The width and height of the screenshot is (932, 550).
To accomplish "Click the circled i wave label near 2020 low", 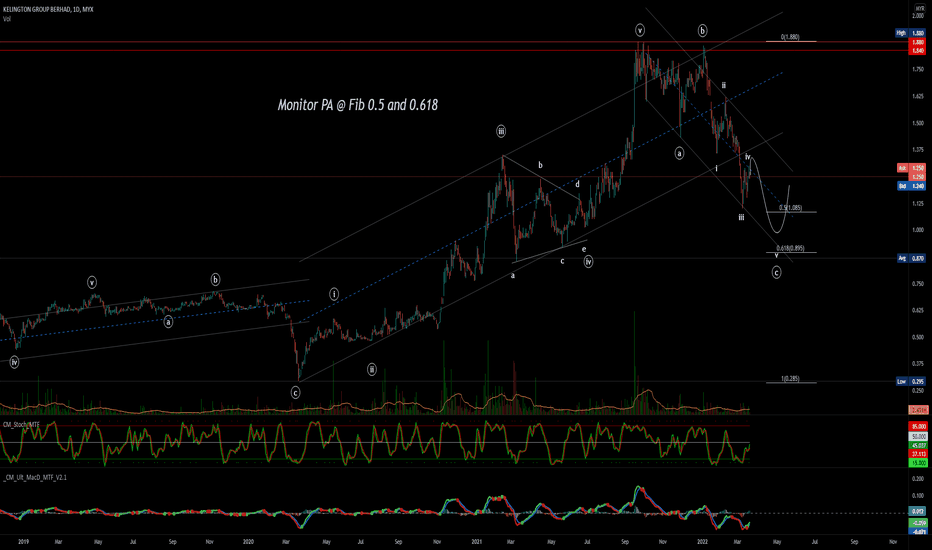I will [334, 294].
